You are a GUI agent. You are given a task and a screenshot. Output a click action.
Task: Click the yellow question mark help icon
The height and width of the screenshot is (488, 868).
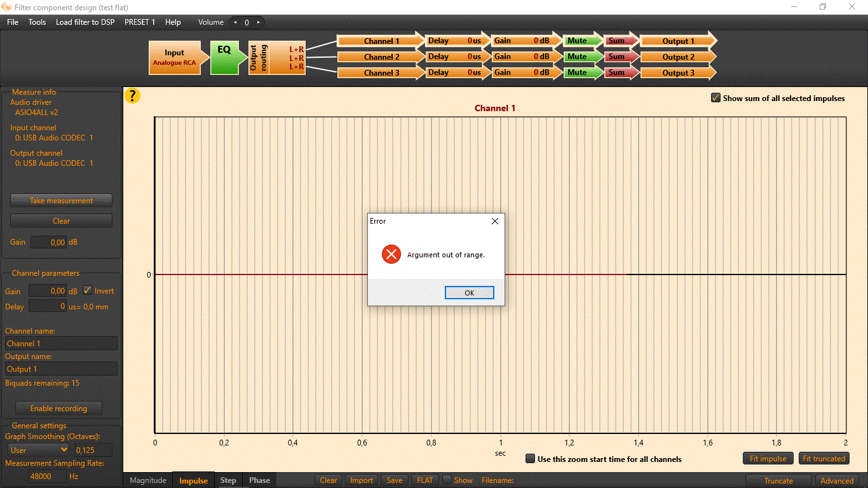click(132, 96)
